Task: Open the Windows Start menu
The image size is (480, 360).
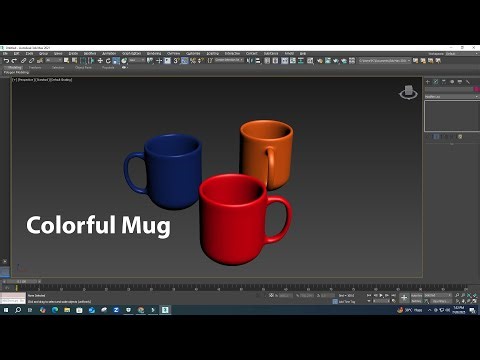Action: [6, 310]
